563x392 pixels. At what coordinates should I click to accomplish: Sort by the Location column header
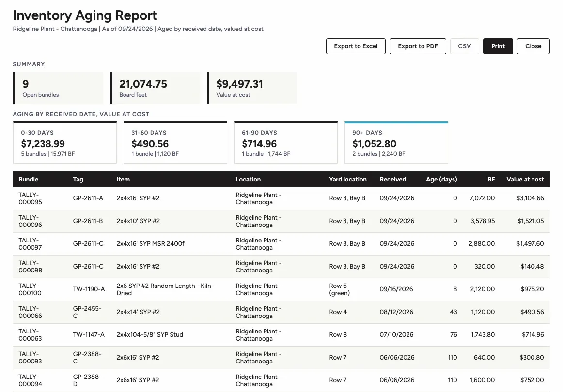(248, 180)
